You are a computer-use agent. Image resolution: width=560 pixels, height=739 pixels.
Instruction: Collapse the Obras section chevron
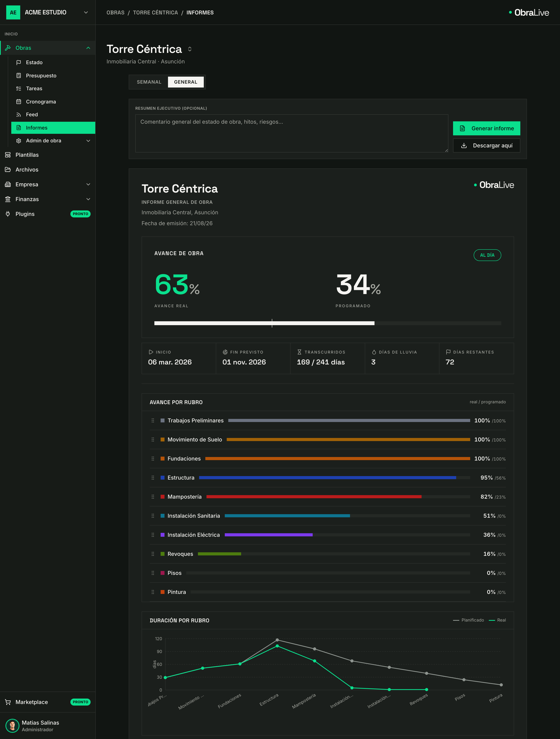click(x=88, y=48)
